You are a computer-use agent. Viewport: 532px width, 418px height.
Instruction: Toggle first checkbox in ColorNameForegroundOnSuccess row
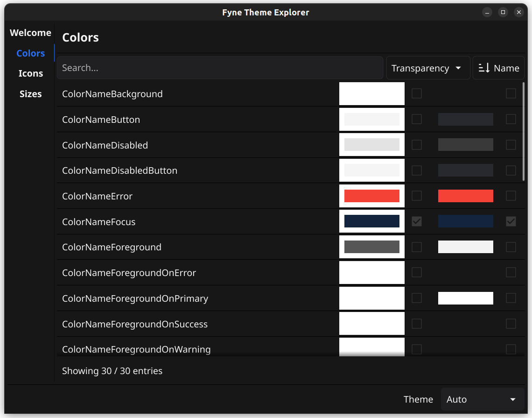pyautogui.click(x=417, y=324)
